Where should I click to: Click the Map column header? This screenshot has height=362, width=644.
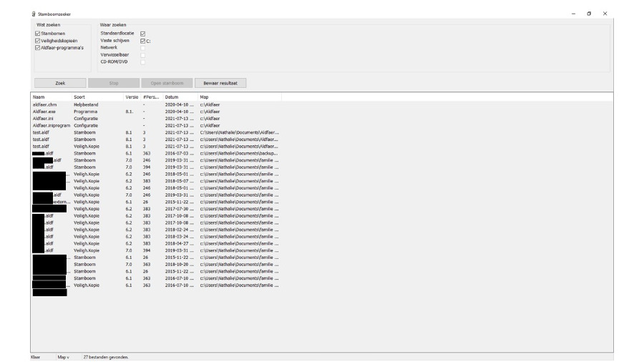[205, 97]
